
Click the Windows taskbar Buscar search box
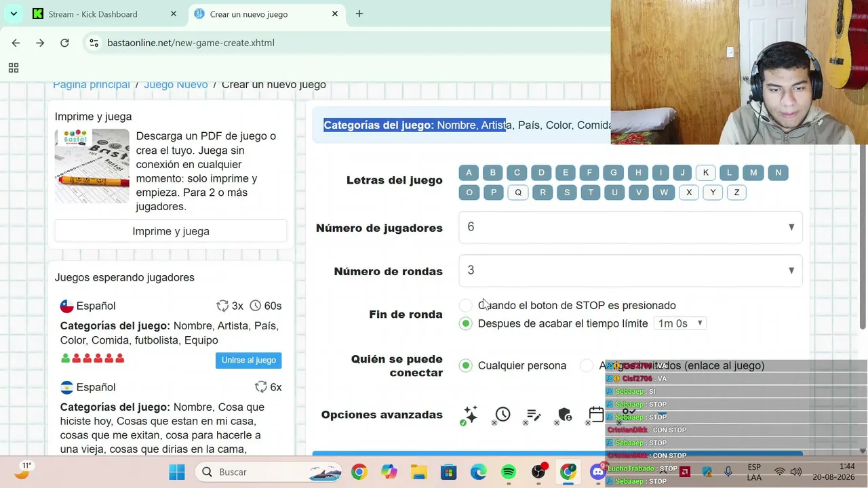269,472
